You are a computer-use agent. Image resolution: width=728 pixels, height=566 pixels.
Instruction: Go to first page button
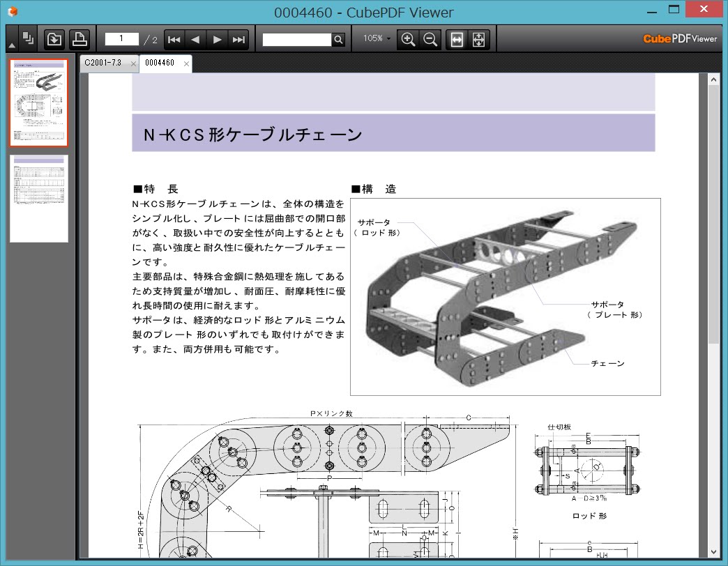pos(174,40)
